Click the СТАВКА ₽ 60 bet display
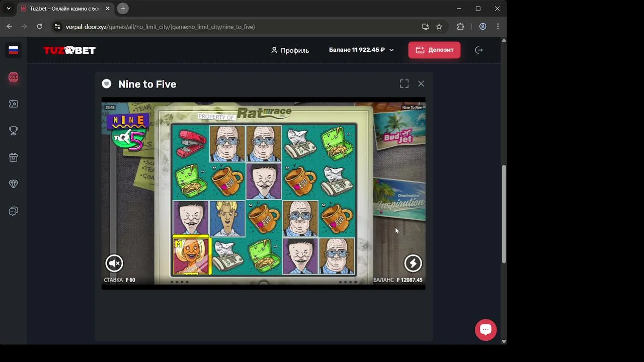The height and width of the screenshot is (362, 644). (120, 280)
